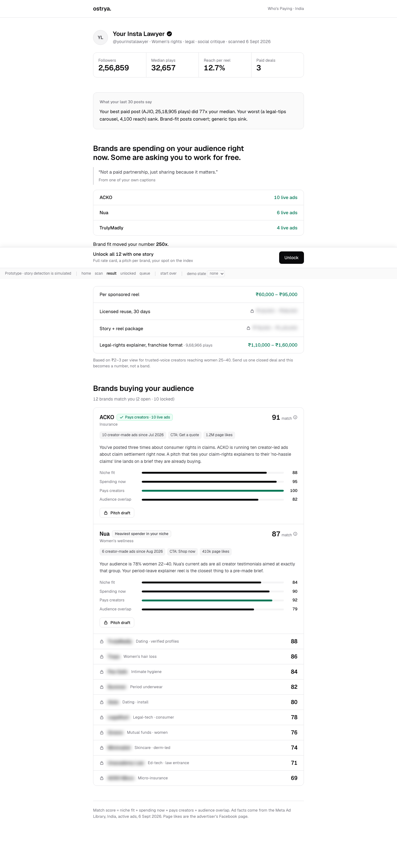
Task: Click 6 creator-made ads since Aug 2026 chip
Action: [x=132, y=551]
